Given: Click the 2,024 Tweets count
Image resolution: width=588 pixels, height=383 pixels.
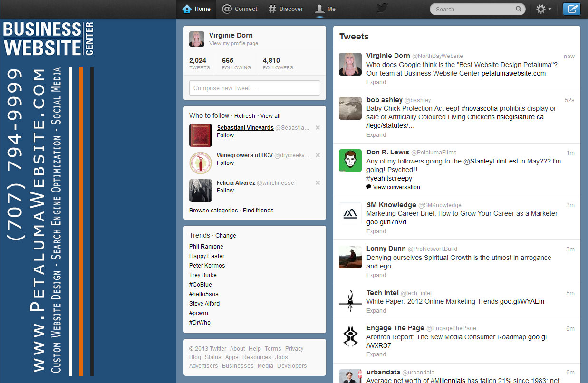Looking at the screenshot, I should tap(200, 64).
